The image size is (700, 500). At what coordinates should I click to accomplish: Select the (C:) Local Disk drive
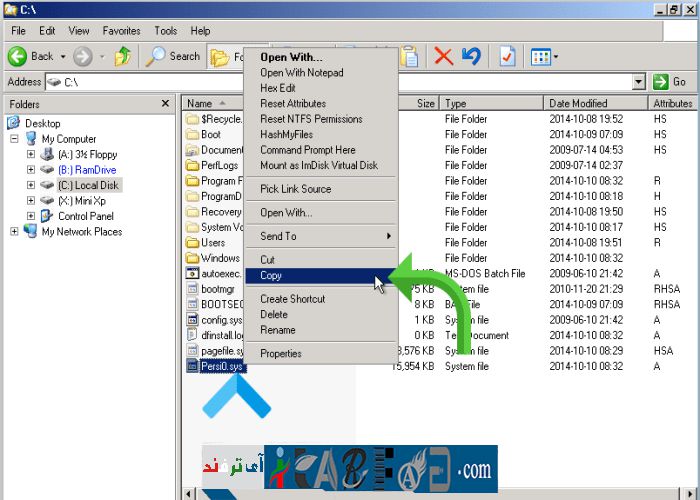click(x=88, y=185)
